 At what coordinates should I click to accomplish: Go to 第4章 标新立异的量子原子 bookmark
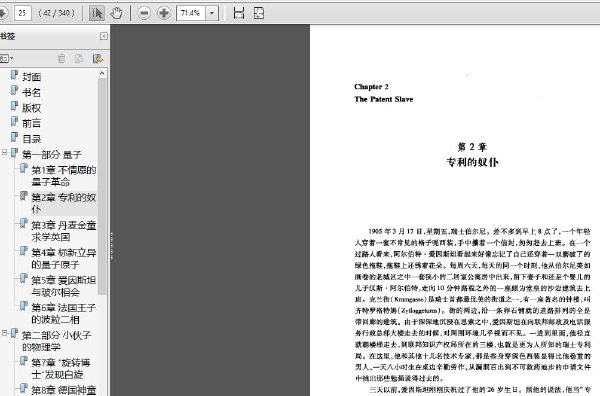[x=64, y=258]
